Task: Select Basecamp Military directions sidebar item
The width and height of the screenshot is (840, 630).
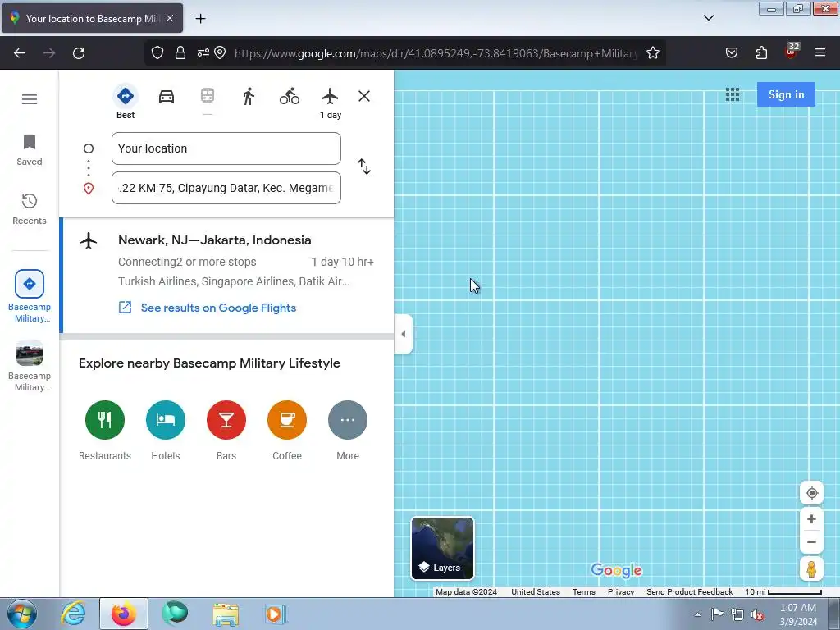Action: (30, 296)
